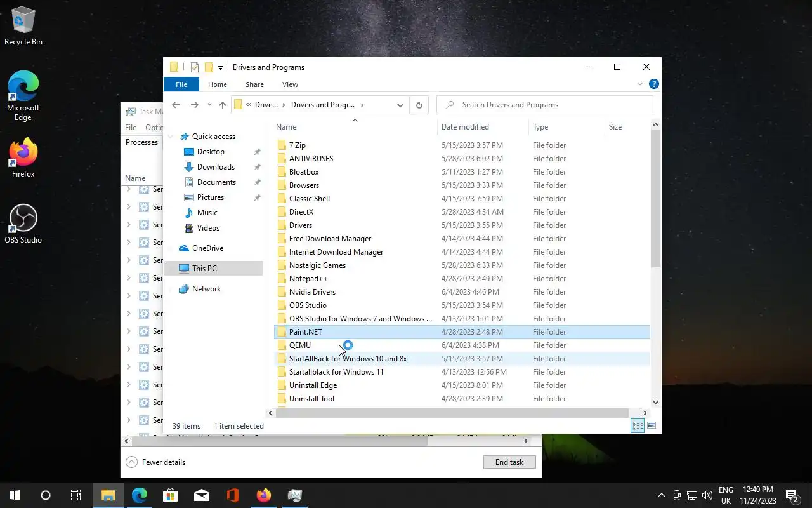
Task: Select the ANTIVIRUSES folder row
Action: (462, 159)
